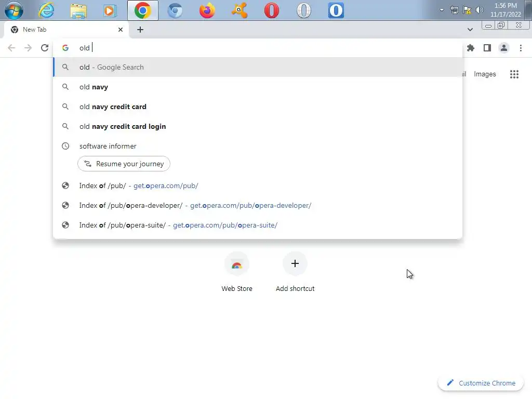Open the silver Opera icon in taskbar
Screen dimensions: 532x399
pos(303,10)
